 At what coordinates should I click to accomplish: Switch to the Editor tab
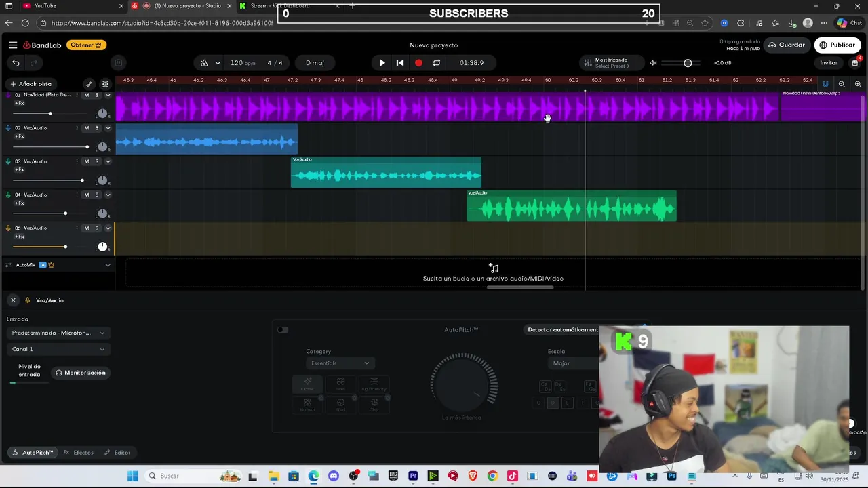pyautogui.click(x=117, y=452)
